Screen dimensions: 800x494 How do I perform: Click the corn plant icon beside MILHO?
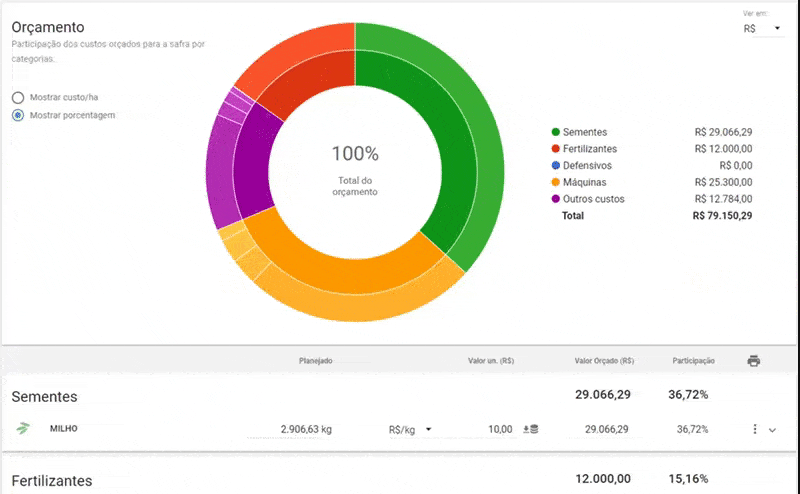pos(23,429)
